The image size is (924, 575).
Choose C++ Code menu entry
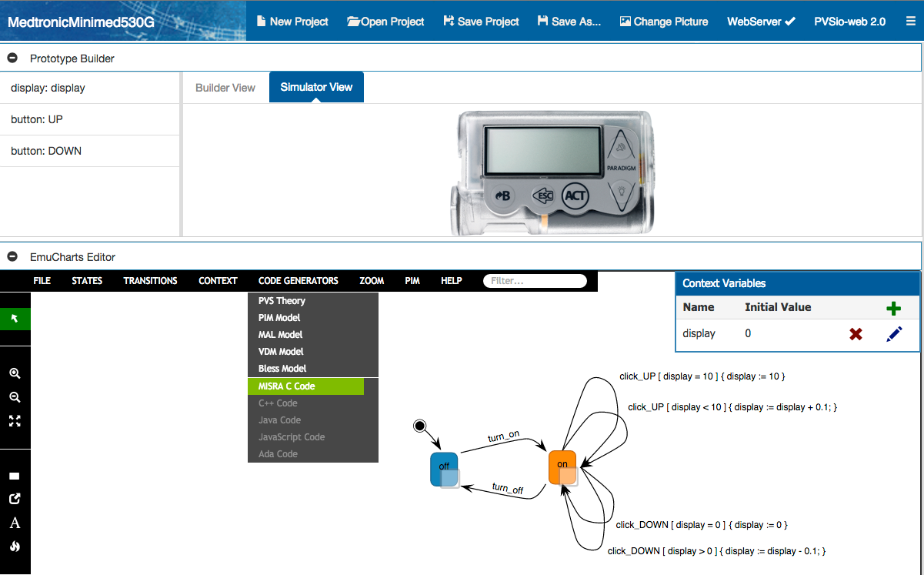[x=313, y=403]
